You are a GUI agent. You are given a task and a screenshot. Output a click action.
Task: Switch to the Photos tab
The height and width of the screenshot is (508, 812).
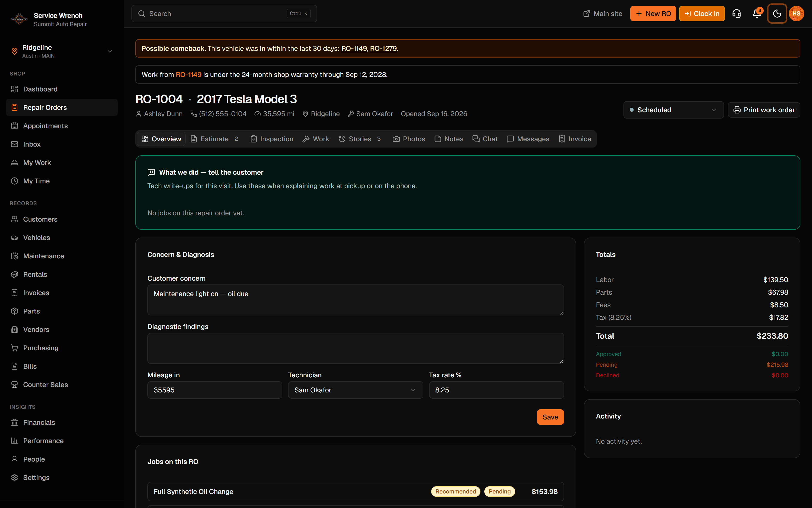(409, 139)
